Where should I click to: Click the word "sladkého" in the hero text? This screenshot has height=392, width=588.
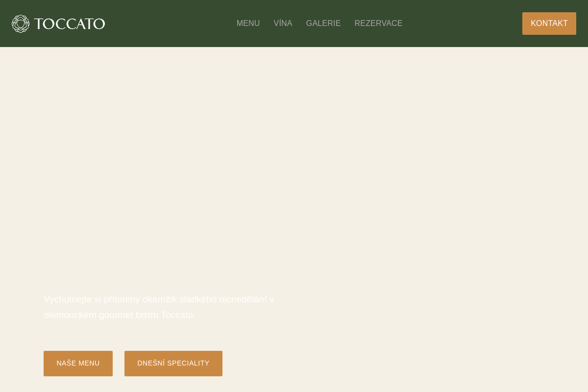click(x=197, y=299)
